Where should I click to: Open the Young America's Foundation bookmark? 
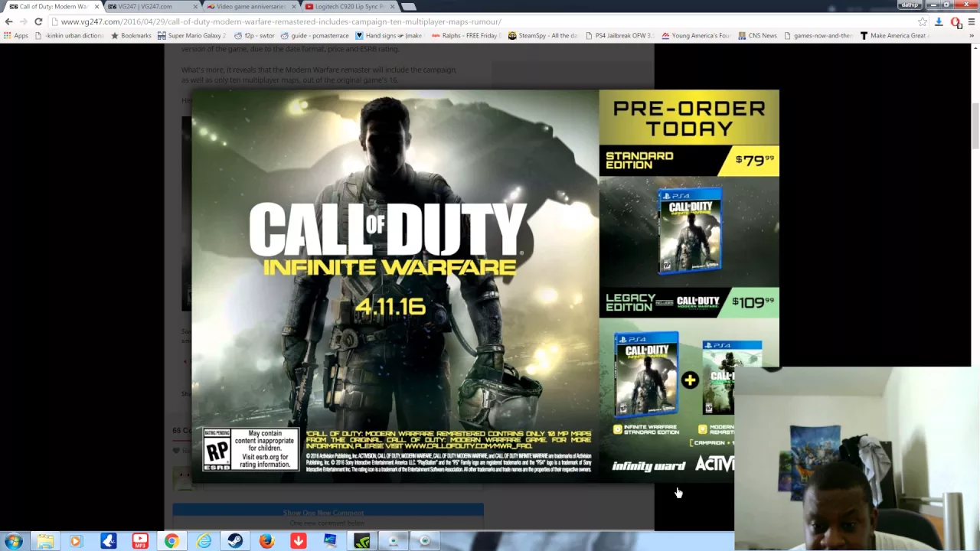696,35
